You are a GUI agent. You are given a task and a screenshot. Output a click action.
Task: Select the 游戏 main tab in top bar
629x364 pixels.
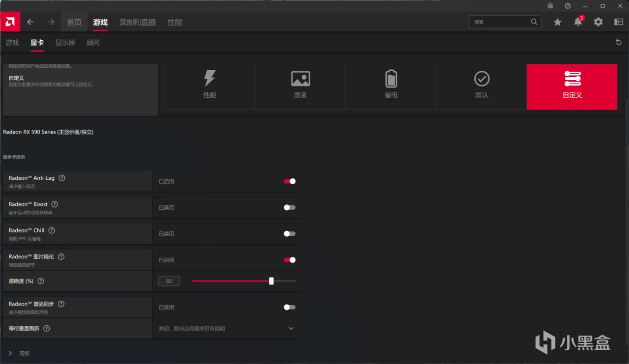(100, 22)
